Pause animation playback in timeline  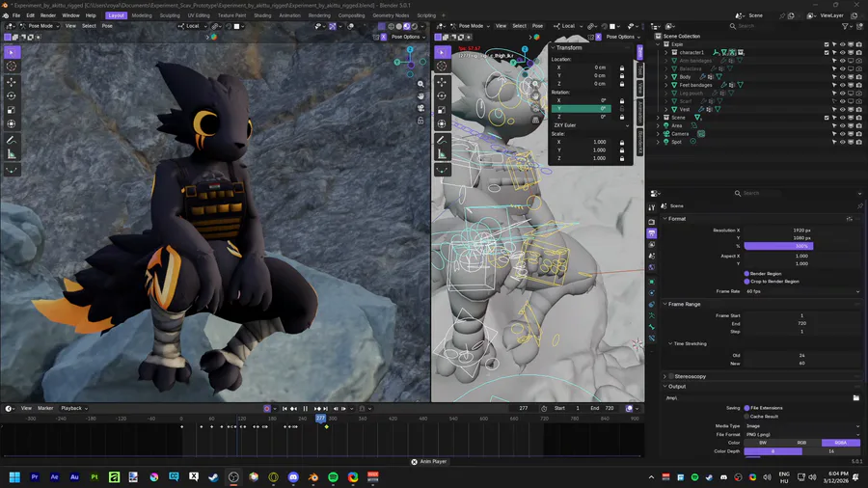305,409
